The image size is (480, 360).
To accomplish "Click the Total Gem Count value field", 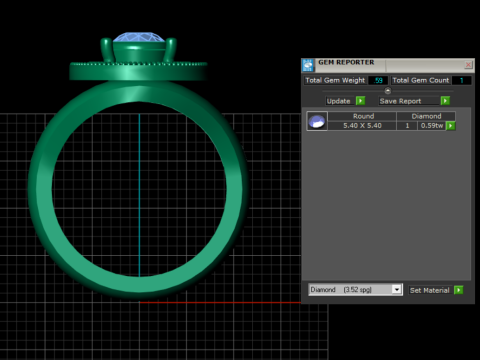I will pyautogui.click(x=461, y=80).
